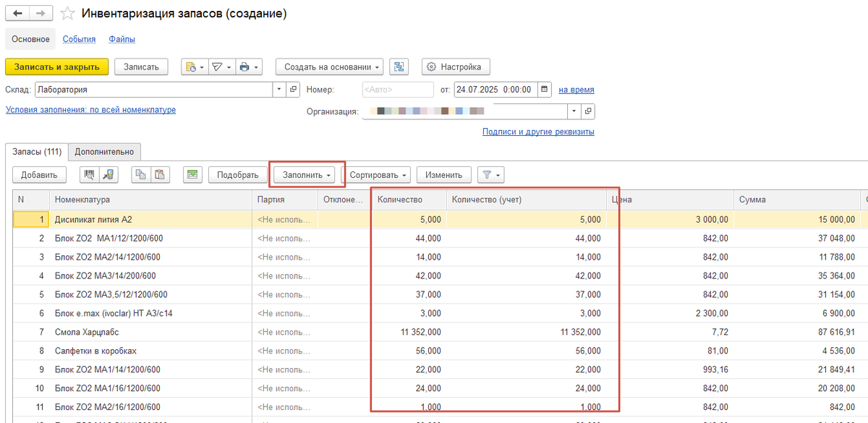Star the document as favorite
This screenshot has height=423, width=868.
[x=67, y=14]
